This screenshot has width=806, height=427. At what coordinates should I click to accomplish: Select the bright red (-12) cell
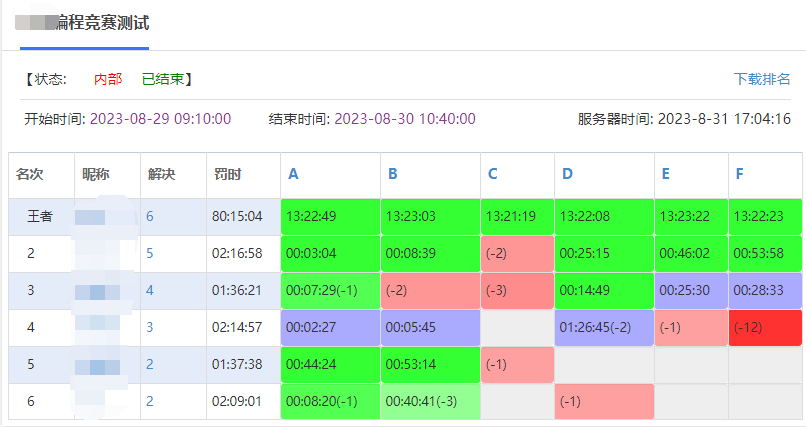pyautogui.click(x=765, y=327)
